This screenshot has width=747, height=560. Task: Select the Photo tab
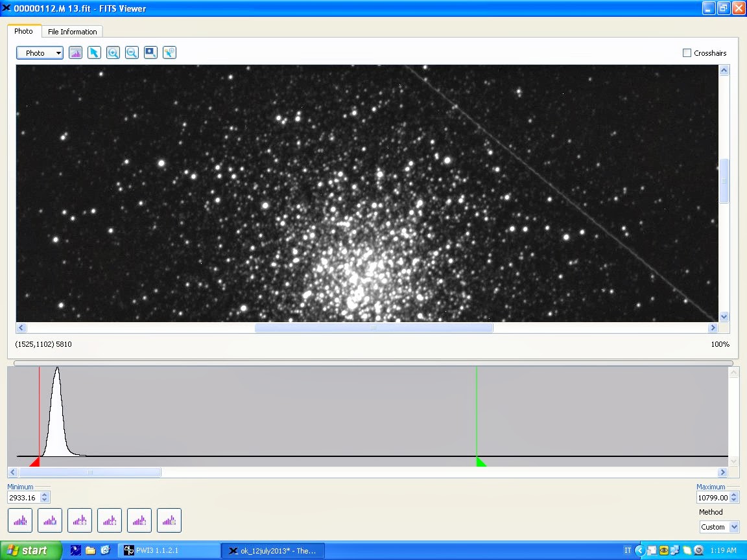23,31
